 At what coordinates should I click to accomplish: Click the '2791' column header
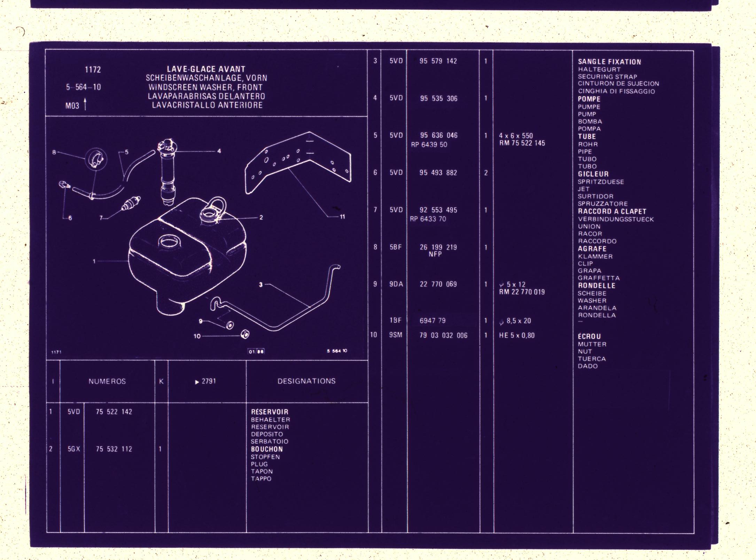205,381
